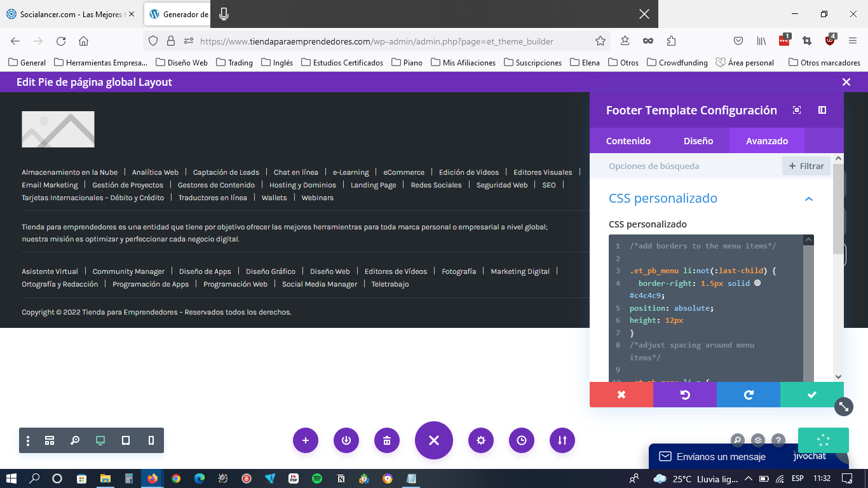This screenshot has width=868, height=488.
Task: Click the Teletrabajo footer link
Action: (x=390, y=284)
